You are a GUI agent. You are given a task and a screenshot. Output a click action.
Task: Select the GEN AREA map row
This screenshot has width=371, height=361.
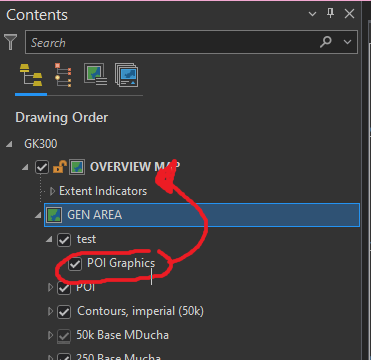click(x=202, y=215)
